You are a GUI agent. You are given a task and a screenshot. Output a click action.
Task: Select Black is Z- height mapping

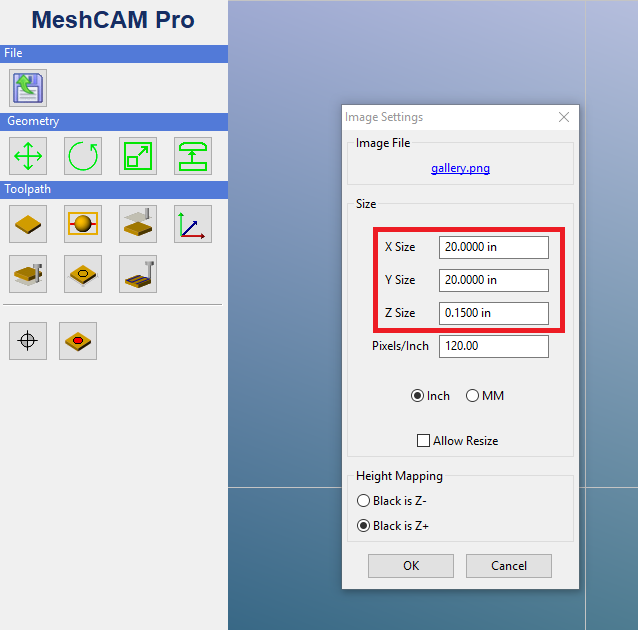(x=391, y=501)
